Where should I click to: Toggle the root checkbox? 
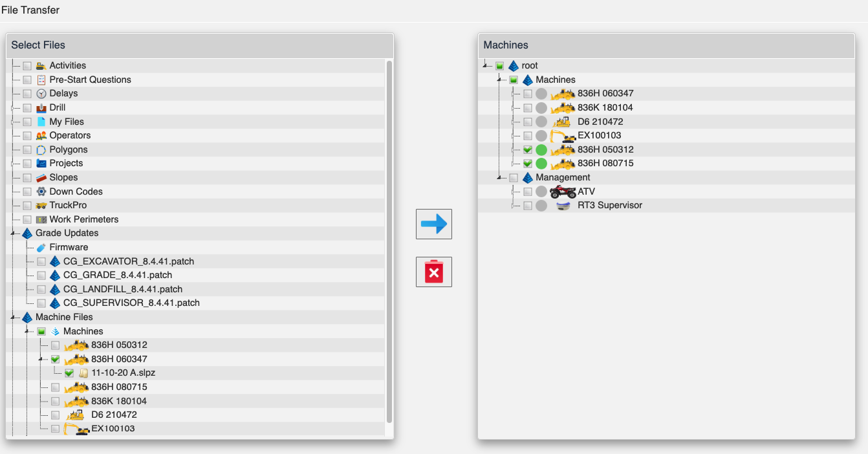point(499,65)
